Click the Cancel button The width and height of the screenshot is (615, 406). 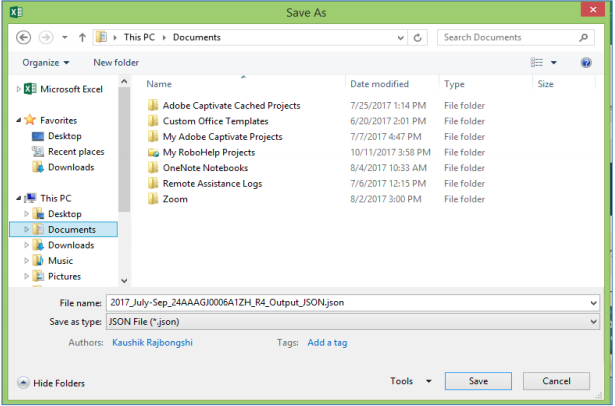point(555,381)
